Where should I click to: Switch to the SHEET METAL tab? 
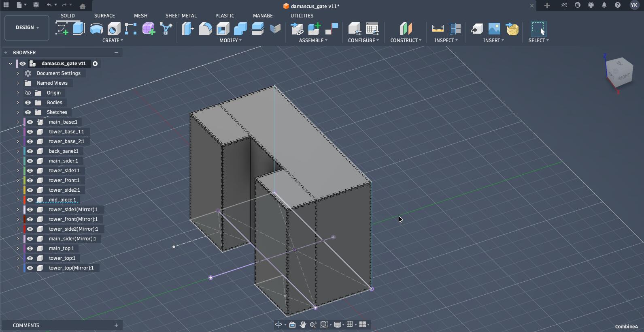point(181,15)
